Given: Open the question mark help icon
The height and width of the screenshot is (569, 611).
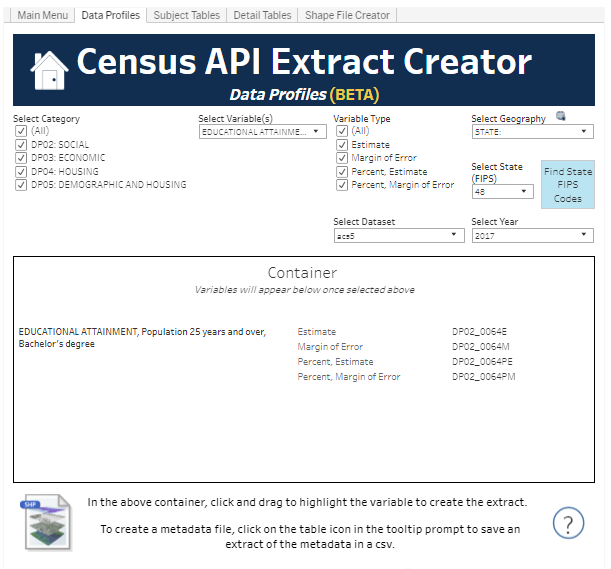Looking at the screenshot, I should pyautogui.click(x=568, y=522).
